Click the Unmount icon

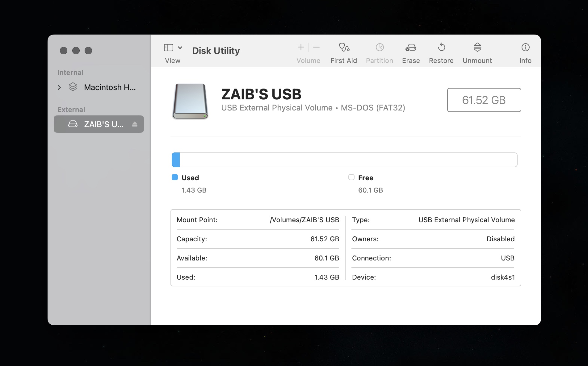tap(477, 47)
